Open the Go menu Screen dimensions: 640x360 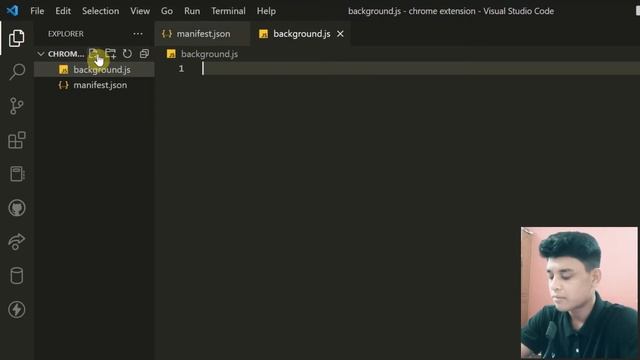pos(167,11)
